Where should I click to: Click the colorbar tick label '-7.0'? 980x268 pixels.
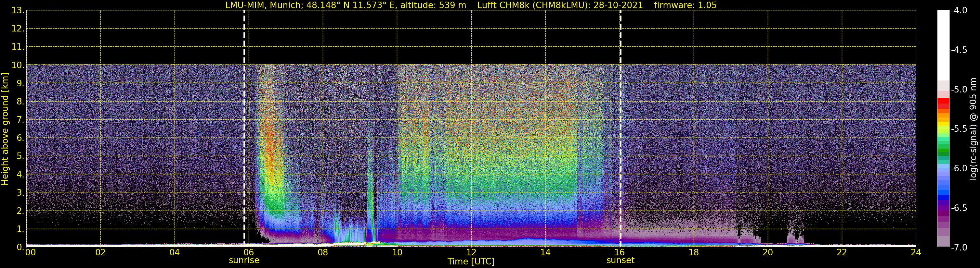[x=959, y=247]
